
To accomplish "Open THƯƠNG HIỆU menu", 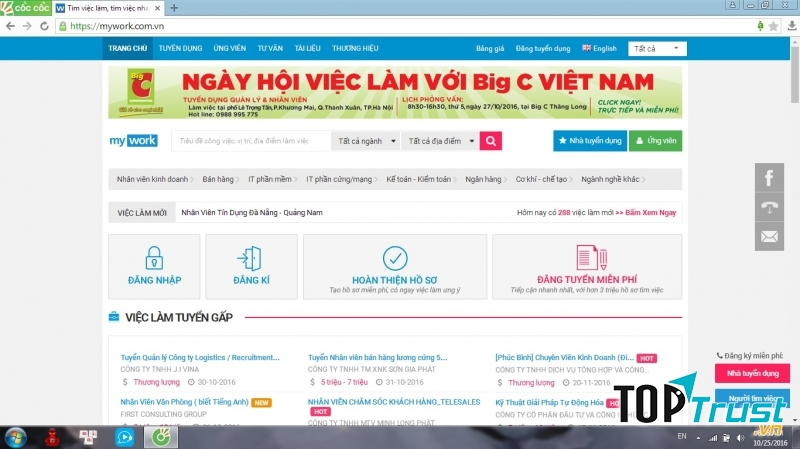I will point(355,48).
